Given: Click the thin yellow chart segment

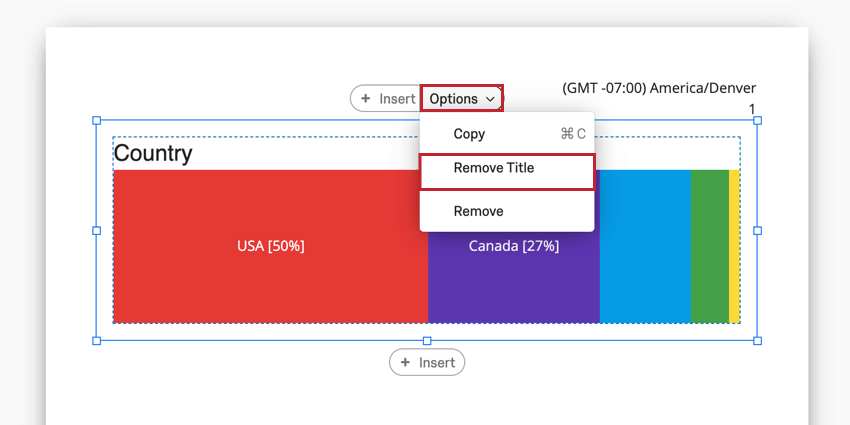Looking at the screenshot, I should [734, 247].
